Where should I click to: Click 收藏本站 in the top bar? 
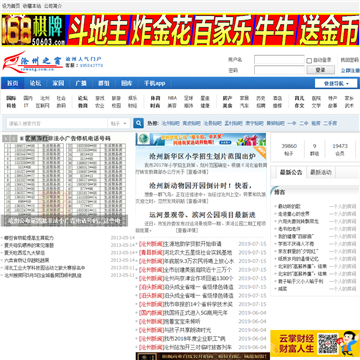(32, 6)
